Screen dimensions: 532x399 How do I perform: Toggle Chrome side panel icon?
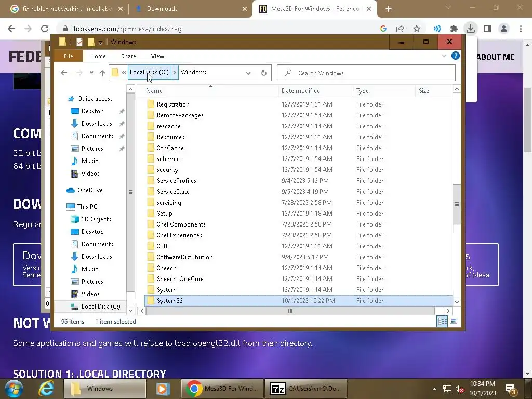click(x=487, y=29)
